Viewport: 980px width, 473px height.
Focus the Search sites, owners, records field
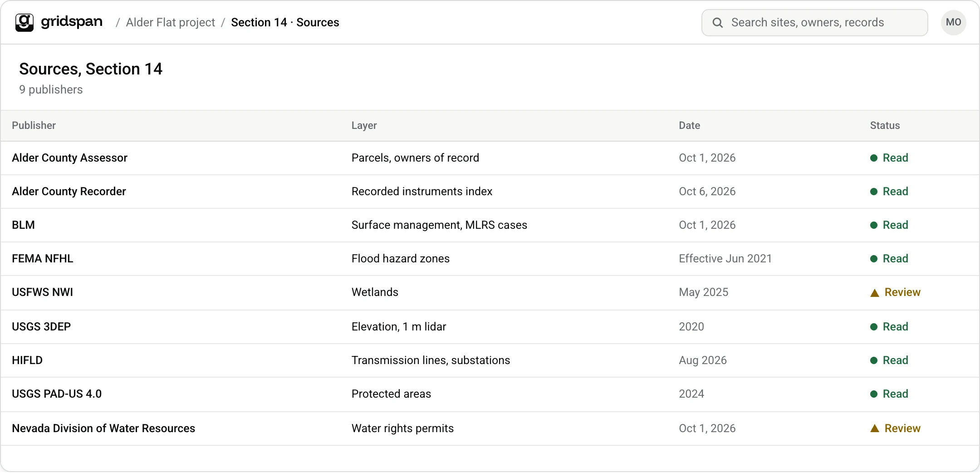(x=814, y=23)
